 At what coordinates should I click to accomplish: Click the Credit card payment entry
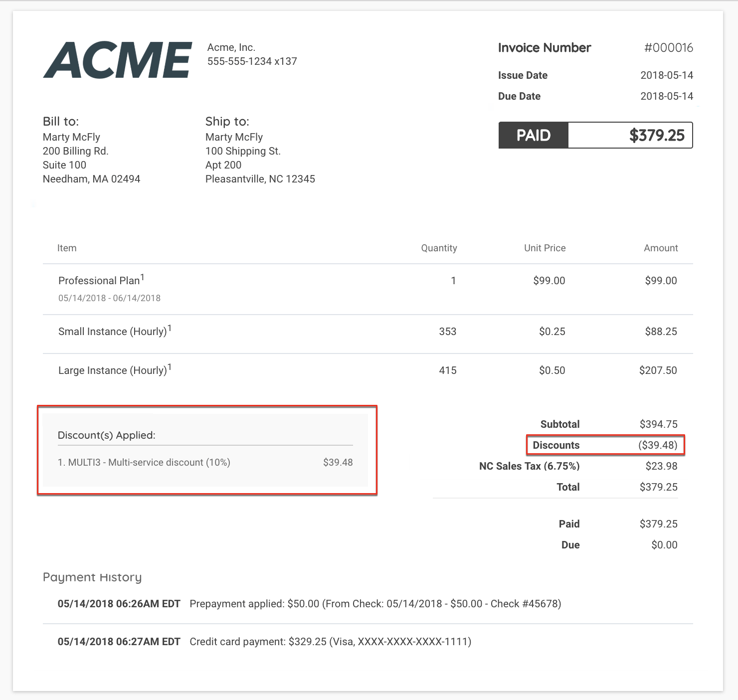(x=330, y=642)
